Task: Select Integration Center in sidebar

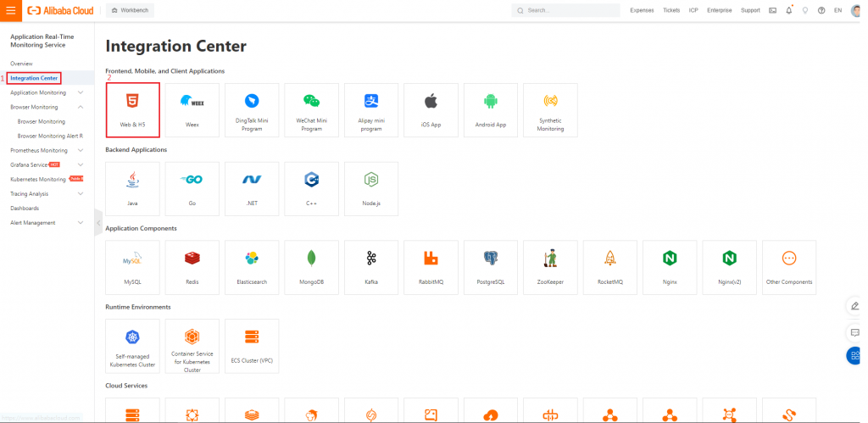Action: pyautogui.click(x=34, y=78)
